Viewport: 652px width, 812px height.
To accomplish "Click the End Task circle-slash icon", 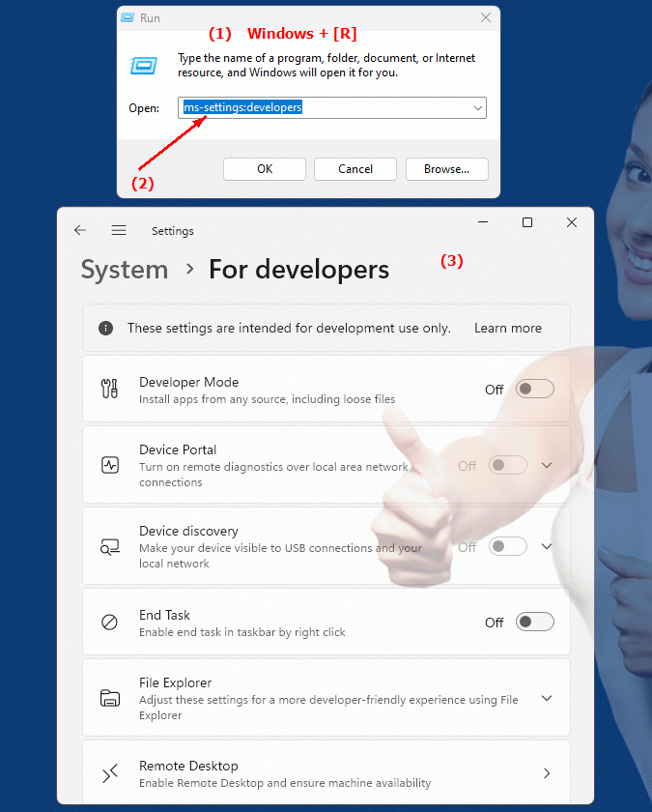I will coord(109,622).
